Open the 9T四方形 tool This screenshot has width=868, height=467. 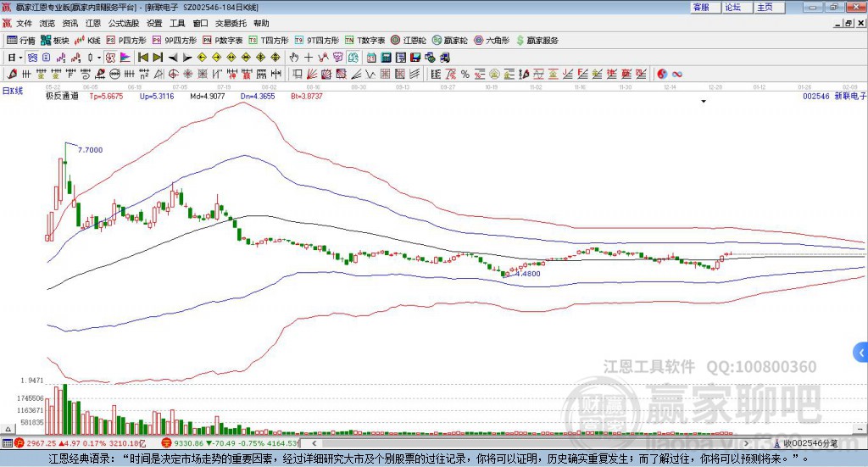coord(317,41)
